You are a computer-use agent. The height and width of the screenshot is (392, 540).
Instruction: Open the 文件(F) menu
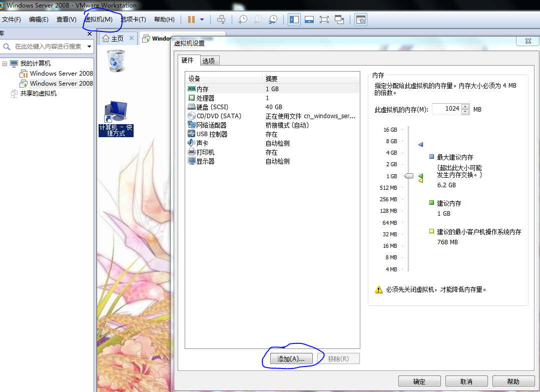12,20
